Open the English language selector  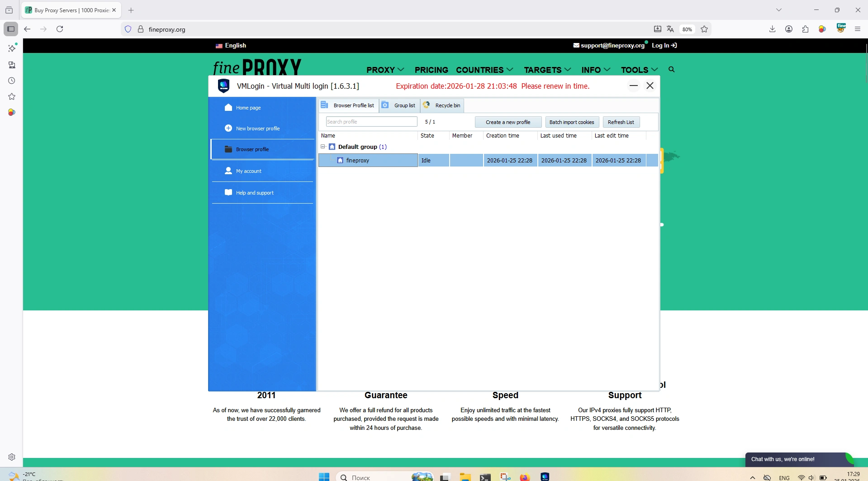click(231, 45)
